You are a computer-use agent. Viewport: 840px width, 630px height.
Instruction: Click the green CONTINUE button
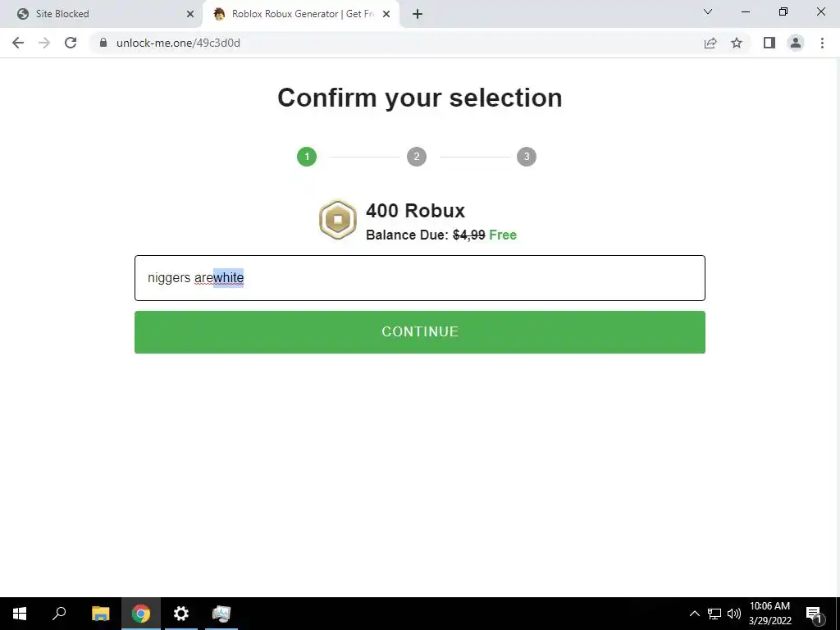(x=420, y=332)
